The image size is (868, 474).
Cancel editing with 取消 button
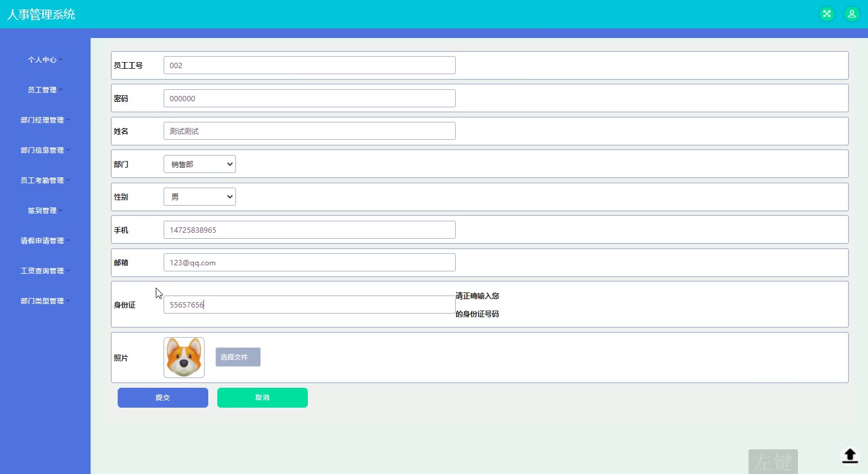(x=263, y=397)
